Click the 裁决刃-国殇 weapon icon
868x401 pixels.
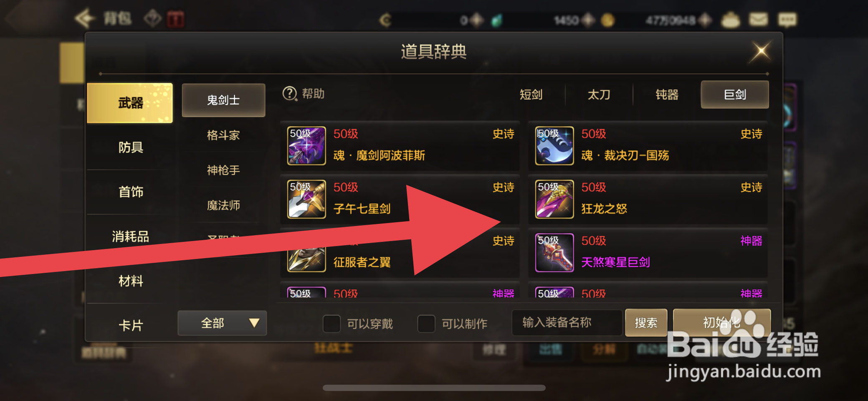554,146
